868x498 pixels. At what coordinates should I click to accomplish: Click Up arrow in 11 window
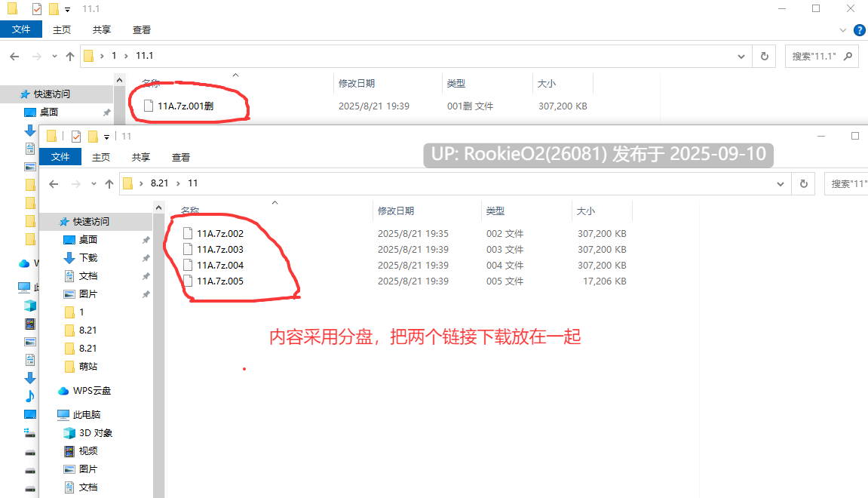109,183
